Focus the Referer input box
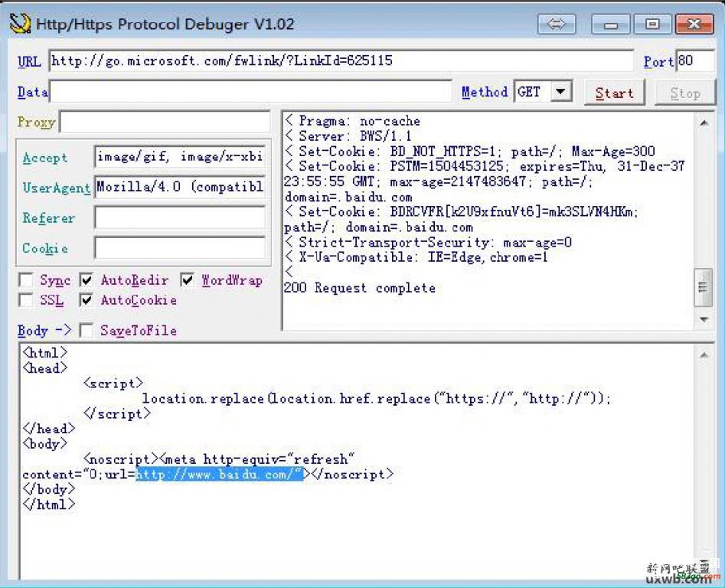This screenshot has width=725, height=588. pyautogui.click(x=180, y=217)
